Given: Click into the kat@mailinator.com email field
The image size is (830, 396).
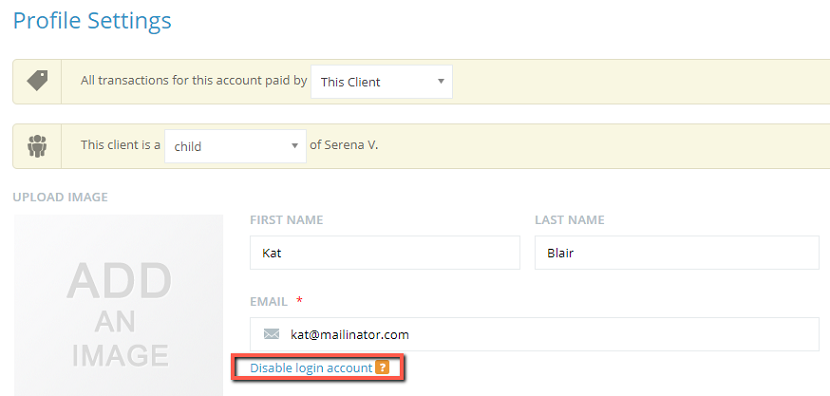Looking at the screenshot, I should pos(535,334).
